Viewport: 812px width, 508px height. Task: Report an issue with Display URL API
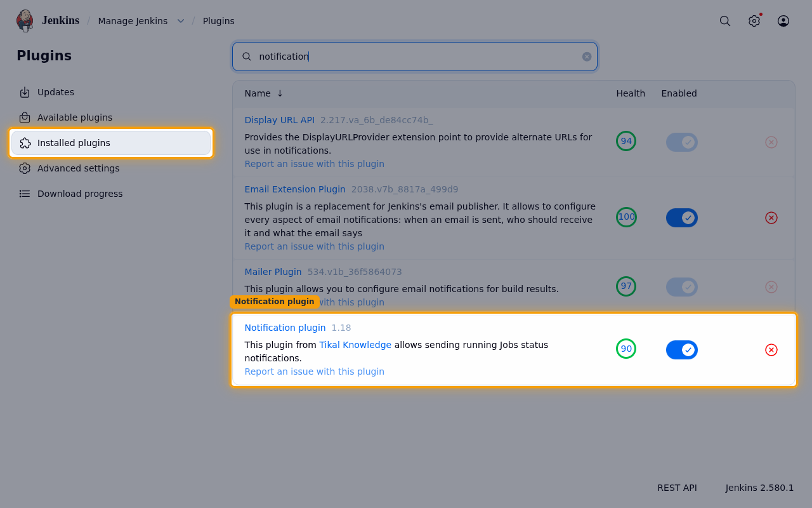coord(315,164)
